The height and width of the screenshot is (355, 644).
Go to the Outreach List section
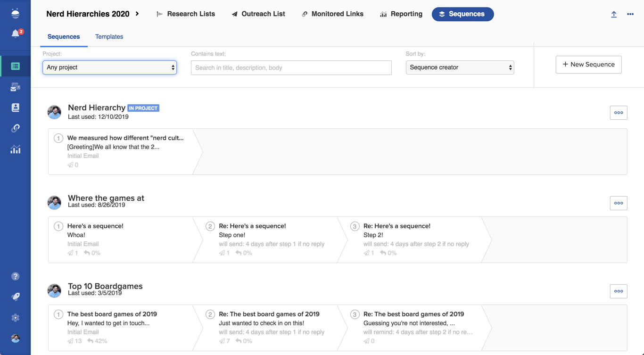click(x=258, y=14)
